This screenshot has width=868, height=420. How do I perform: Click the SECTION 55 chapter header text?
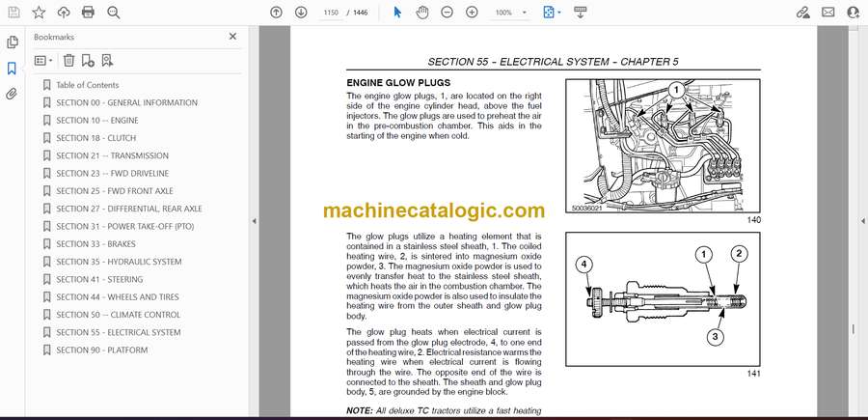(553, 62)
